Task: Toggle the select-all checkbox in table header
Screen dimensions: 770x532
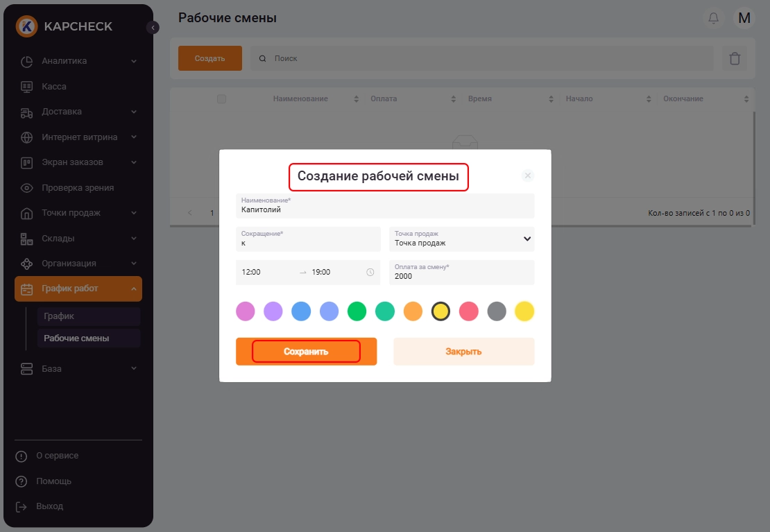Action: point(221,99)
